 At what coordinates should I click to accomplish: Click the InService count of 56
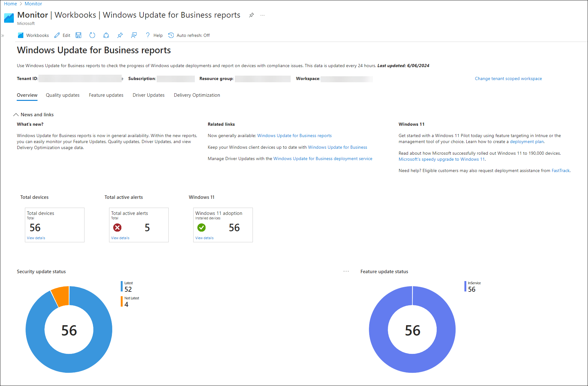coord(472,289)
